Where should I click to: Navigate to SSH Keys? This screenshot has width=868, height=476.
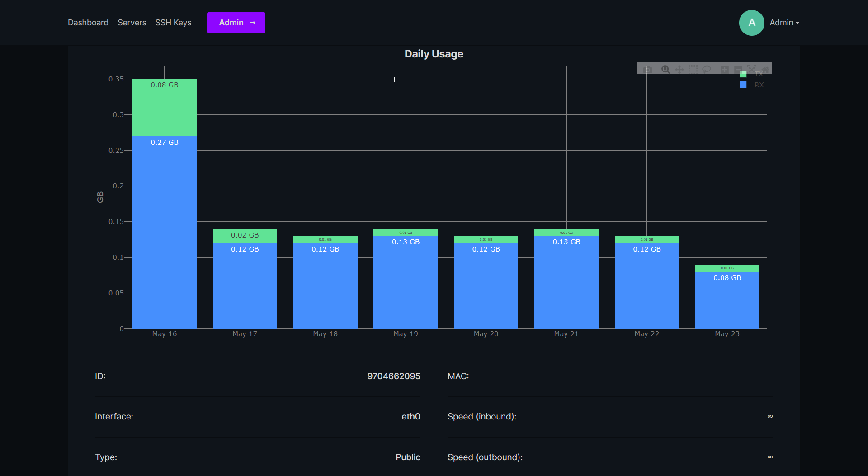(173, 23)
